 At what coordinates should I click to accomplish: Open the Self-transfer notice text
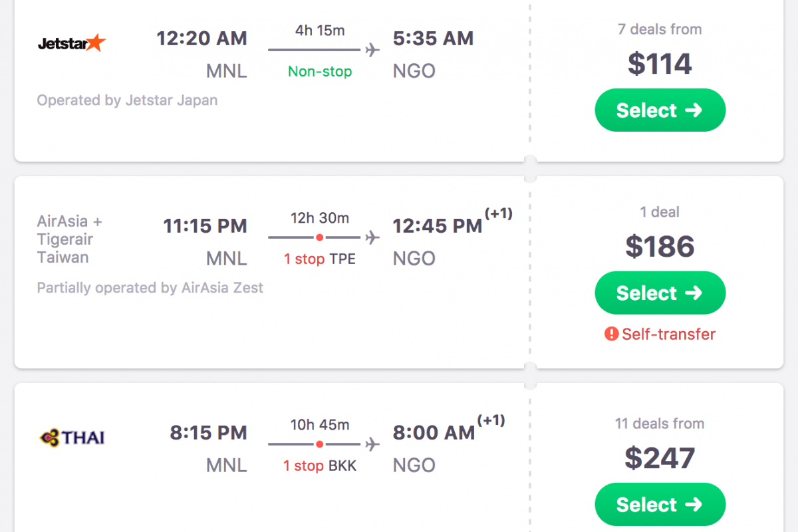click(x=668, y=334)
